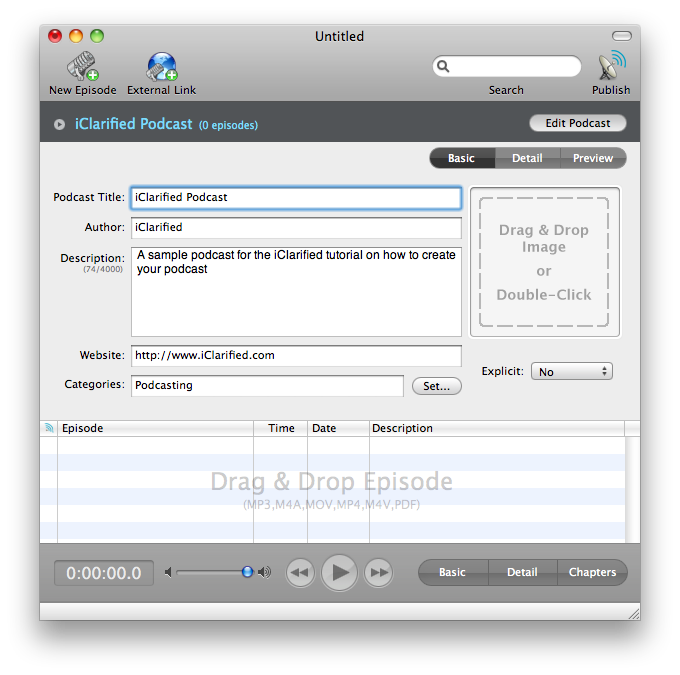This screenshot has width=680, height=675.
Task: Click in the Search field
Action: pos(507,66)
